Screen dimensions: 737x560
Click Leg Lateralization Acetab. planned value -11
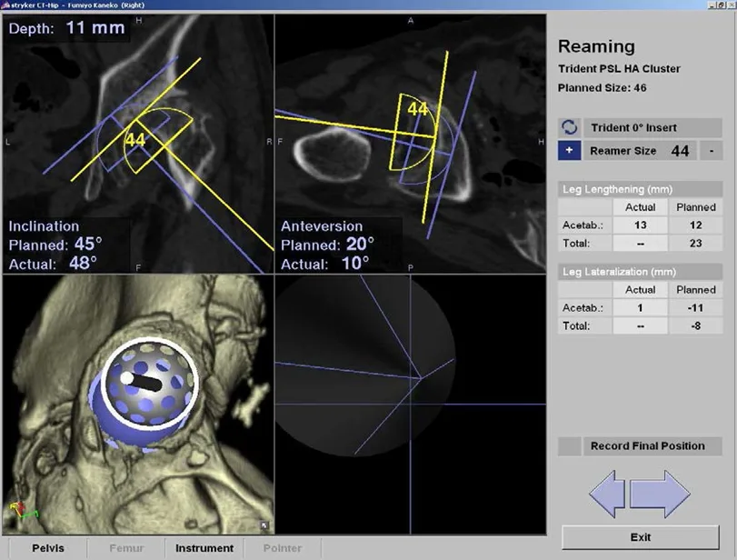pyautogui.click(x=695, y=308)
